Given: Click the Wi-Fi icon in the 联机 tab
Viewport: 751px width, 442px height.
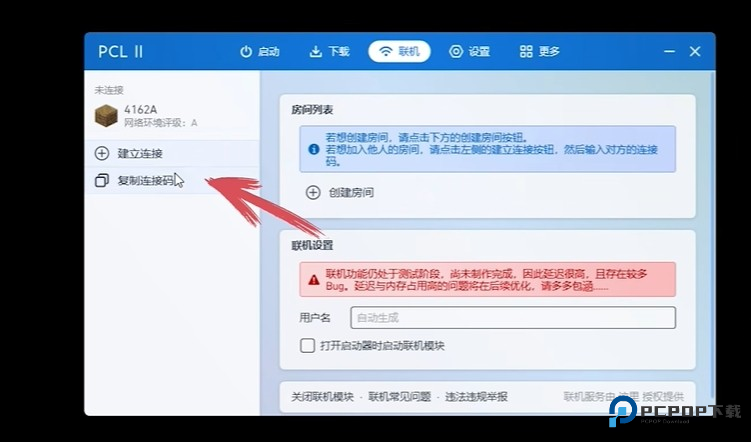Looking at the screenshot, I should (386, 52).
